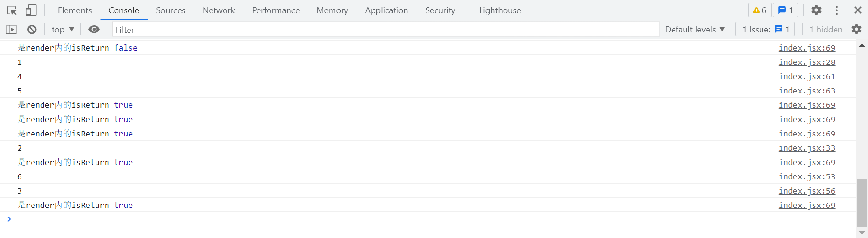Close the DevTools panel
This screenshot has height=238, width=868.
[857, 10]
